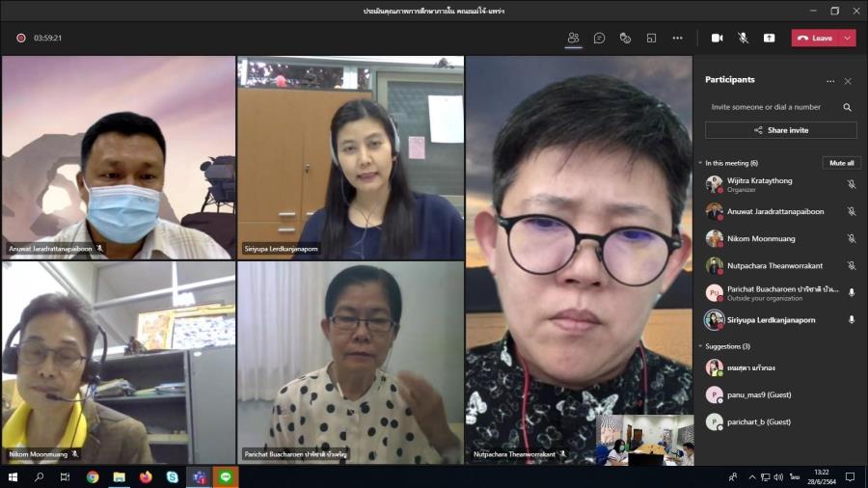Open the reactions and raise hand menu
Viewport: 868px width, 488px height.
click(x=625, y=38)
